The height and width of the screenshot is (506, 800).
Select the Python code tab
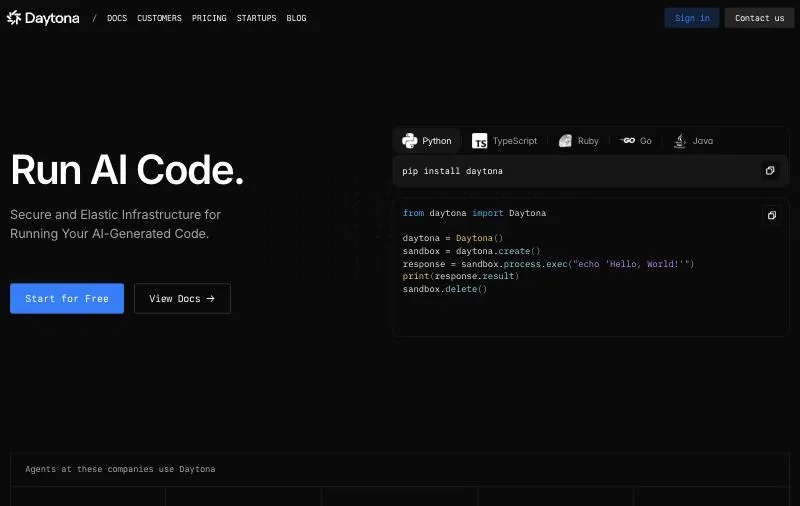click(x=427, y=141)
